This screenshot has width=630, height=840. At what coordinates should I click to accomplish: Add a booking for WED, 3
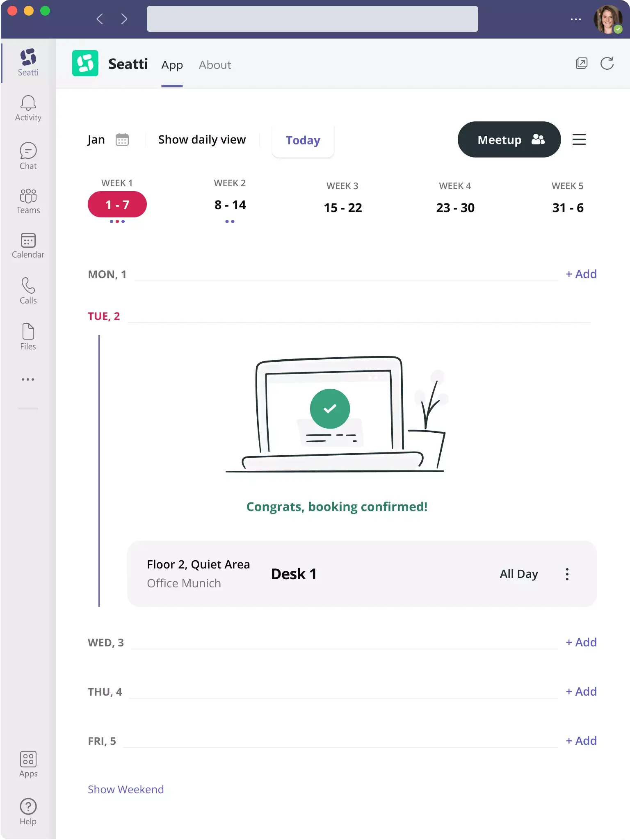point(581,642)
